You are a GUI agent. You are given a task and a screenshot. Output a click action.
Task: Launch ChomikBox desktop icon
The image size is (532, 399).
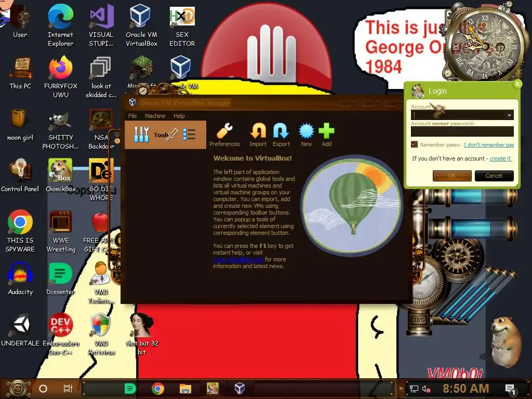(61, 176)
